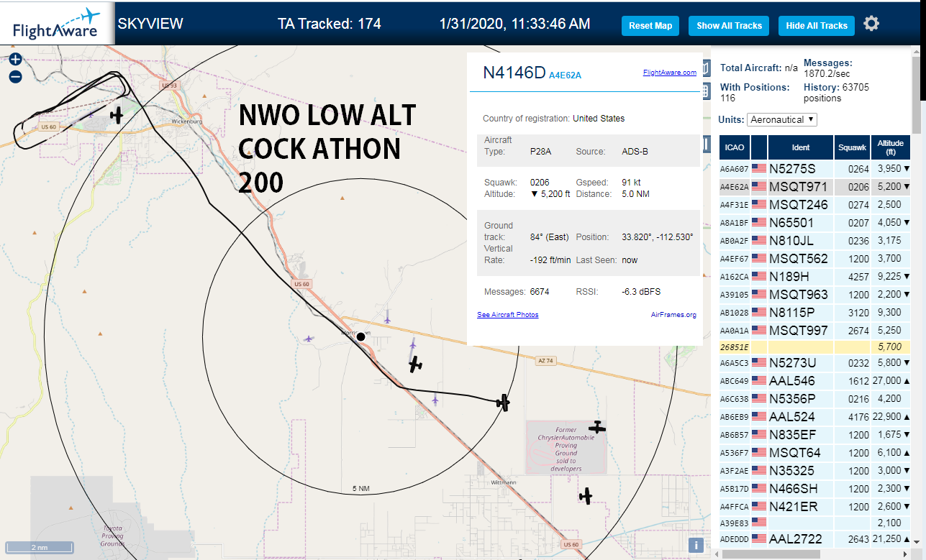926x560 pixels.
Task: Select the N5356P aircraft row
Action: (x=815, y=399)
